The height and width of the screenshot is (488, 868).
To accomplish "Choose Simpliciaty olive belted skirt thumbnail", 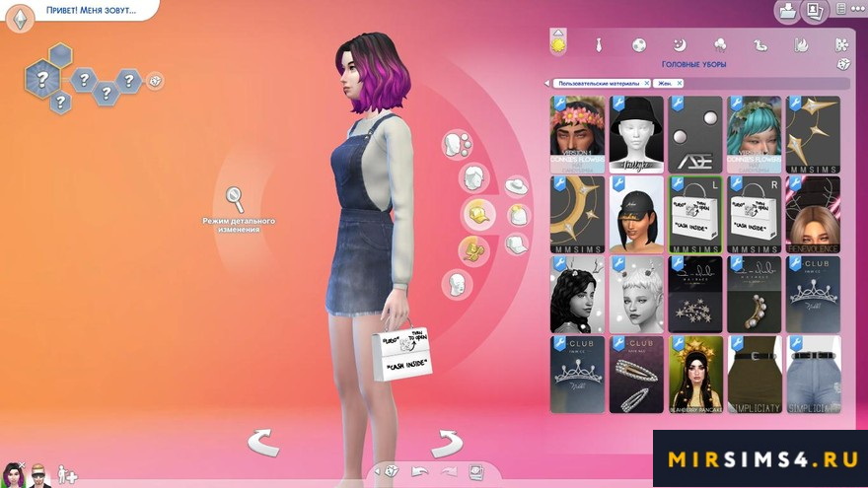I will tap(754, 375).
